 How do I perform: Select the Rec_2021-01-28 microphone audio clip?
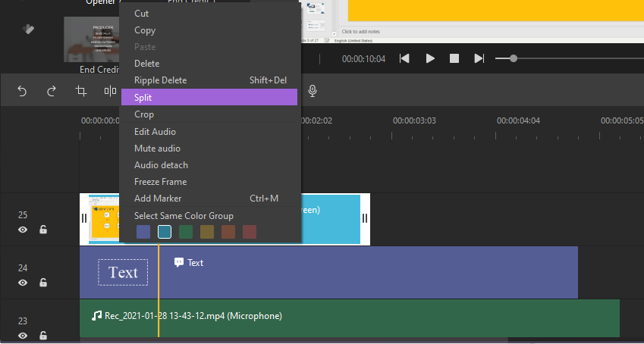tap(350, 318)
